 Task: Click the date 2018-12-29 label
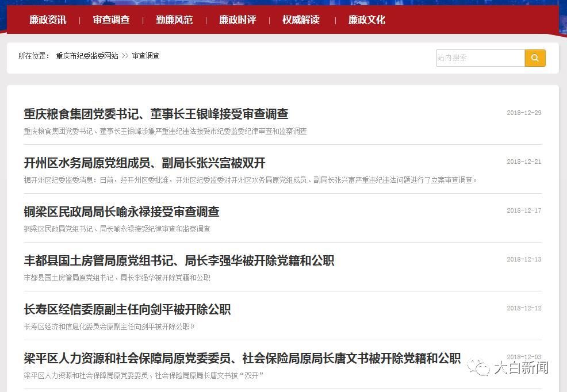point(524,113)
